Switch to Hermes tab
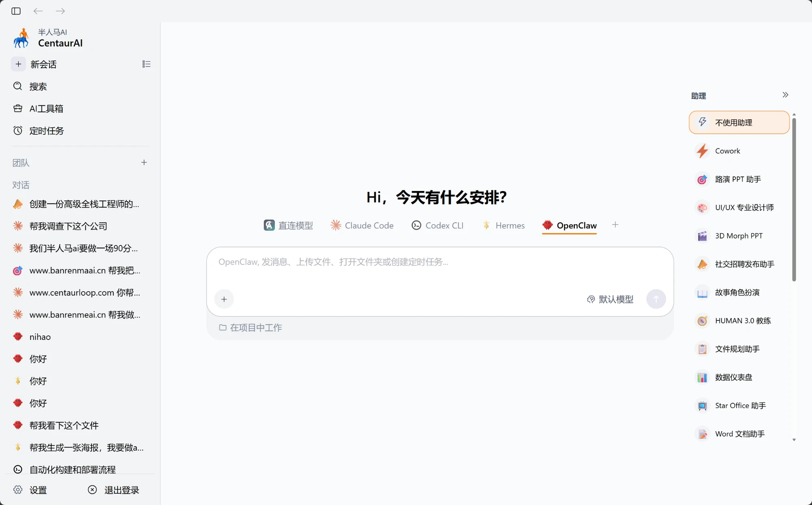Screen dimensions: 812x505 click(503, 226)
